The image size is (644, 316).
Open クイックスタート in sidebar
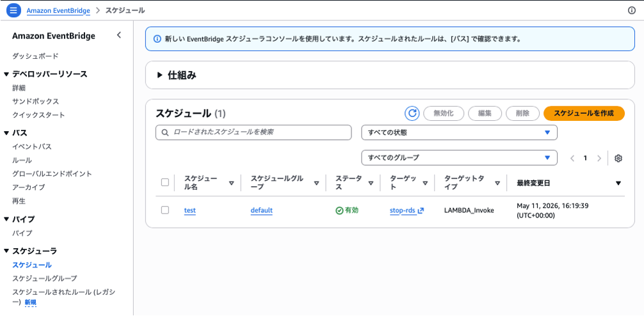[38, 115]
